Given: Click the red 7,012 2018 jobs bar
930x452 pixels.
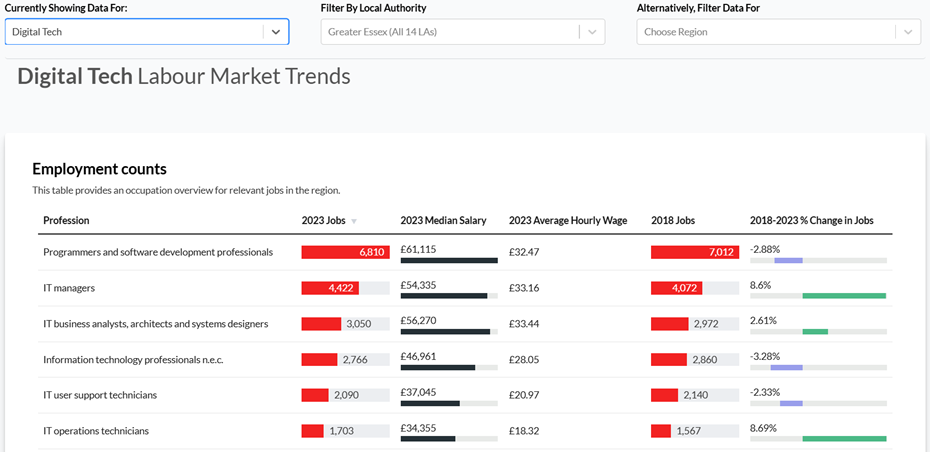Looking at the screenshot, I should 695,252.
